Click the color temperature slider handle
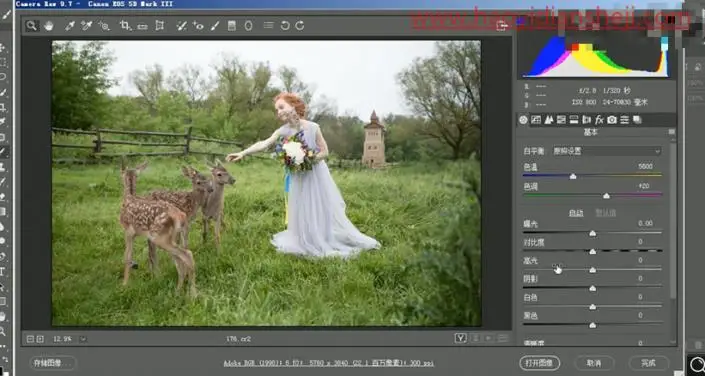The width and height of the screenshot is (705, 376). (x=573, y=176)
